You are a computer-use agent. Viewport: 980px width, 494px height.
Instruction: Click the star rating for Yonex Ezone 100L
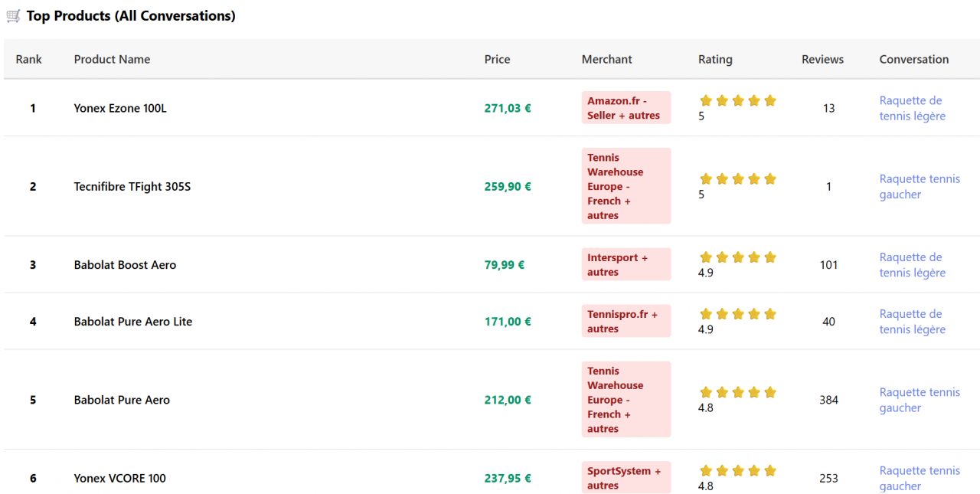tap(738, 100)
